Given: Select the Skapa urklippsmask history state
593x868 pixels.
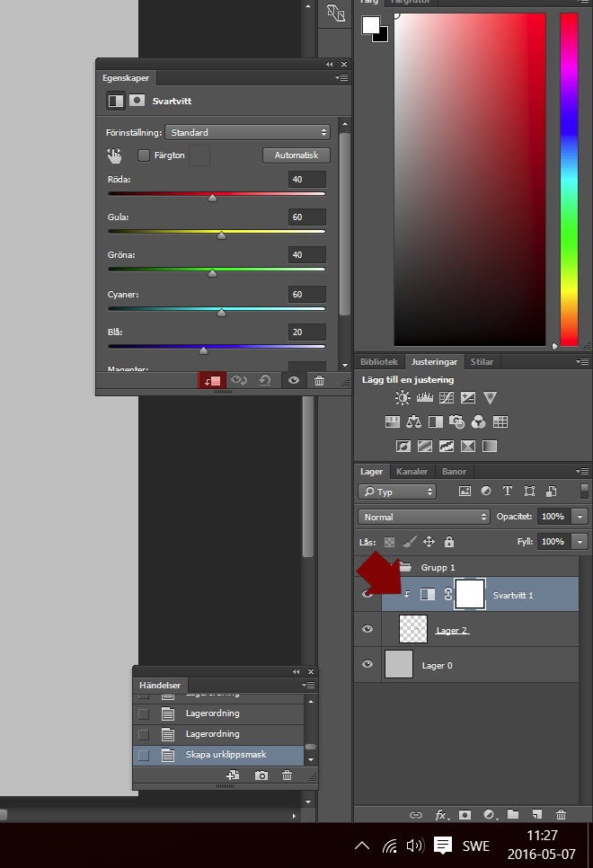Looking at the screenshot, I should pyautogui.click(x=218, y=755).
